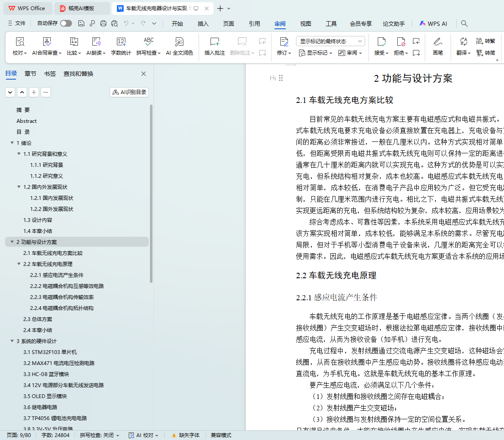Click the 缺失字体 status bar warning
This screenshot has height=440, width=504.
186,435
